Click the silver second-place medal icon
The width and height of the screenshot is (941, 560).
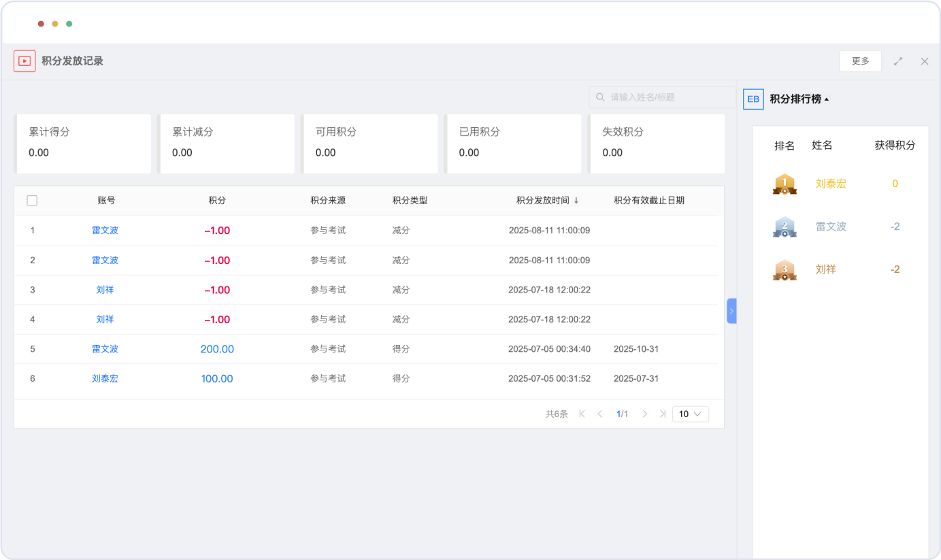coord(785,227)
